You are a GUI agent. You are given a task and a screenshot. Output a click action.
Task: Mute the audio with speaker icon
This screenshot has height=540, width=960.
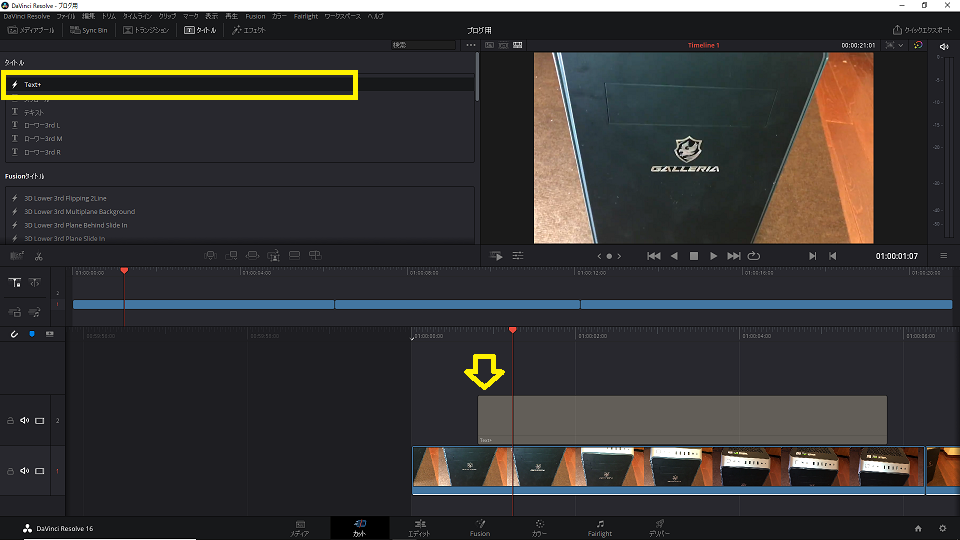[943, 47]
